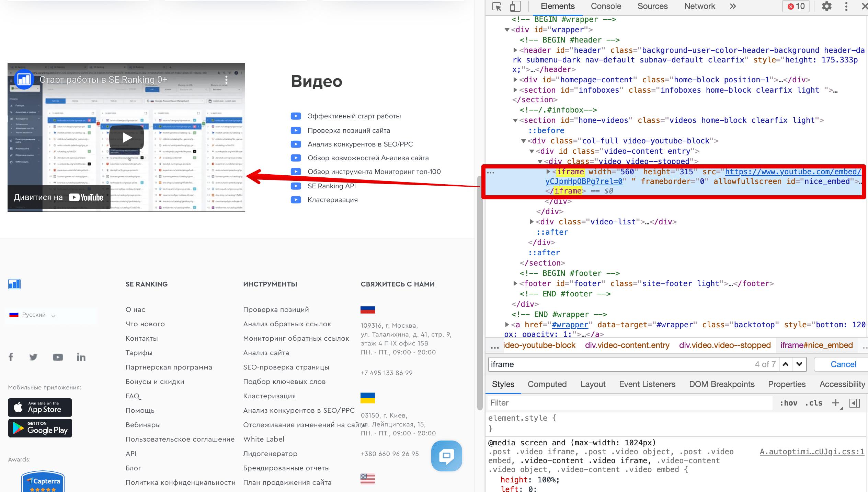The height and width of the screenshot is (492, 868).
Task: Click the SE Ranking channel avatar on video
Action: pos(24,80)
